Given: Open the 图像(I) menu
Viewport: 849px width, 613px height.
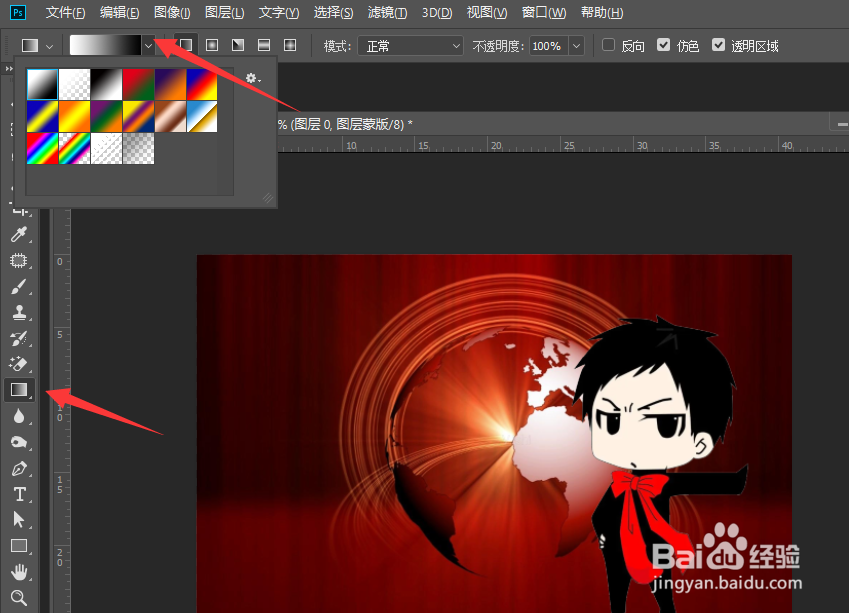Looking at the screenshot, I should pyautogui.click(x=172, y=12).
